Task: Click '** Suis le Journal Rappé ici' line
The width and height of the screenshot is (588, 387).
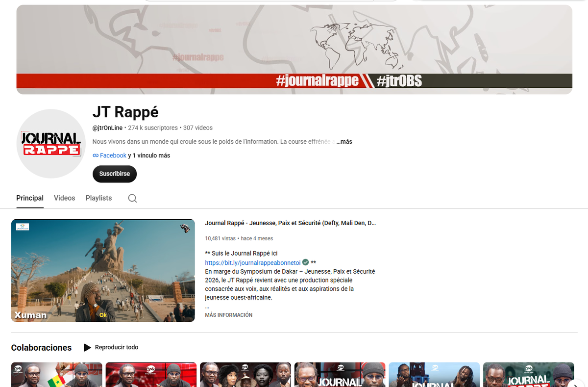Action: click(x=241, y=254)
